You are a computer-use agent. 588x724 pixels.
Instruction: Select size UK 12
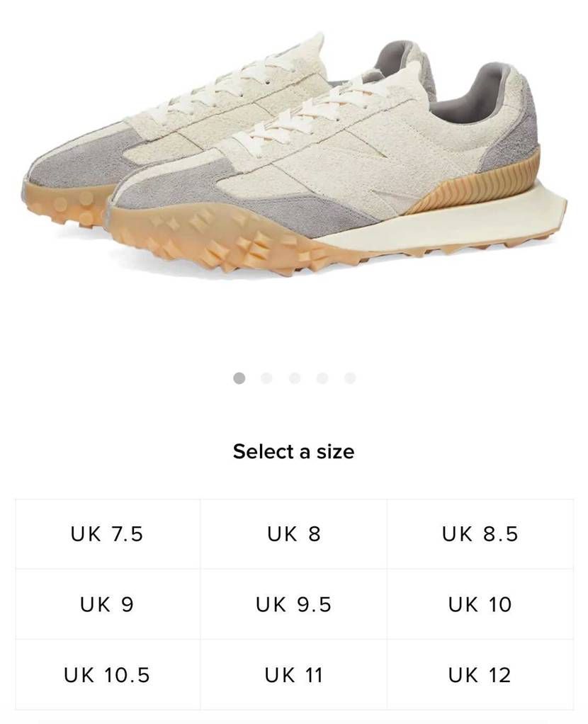click(480, 675)
